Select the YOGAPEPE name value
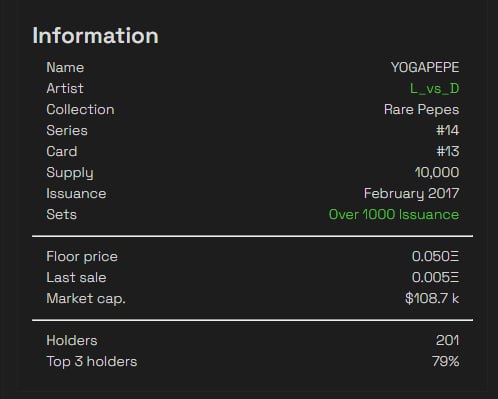Image resolution: width=498 pixels, height=399 pixels. pos(425,67)
